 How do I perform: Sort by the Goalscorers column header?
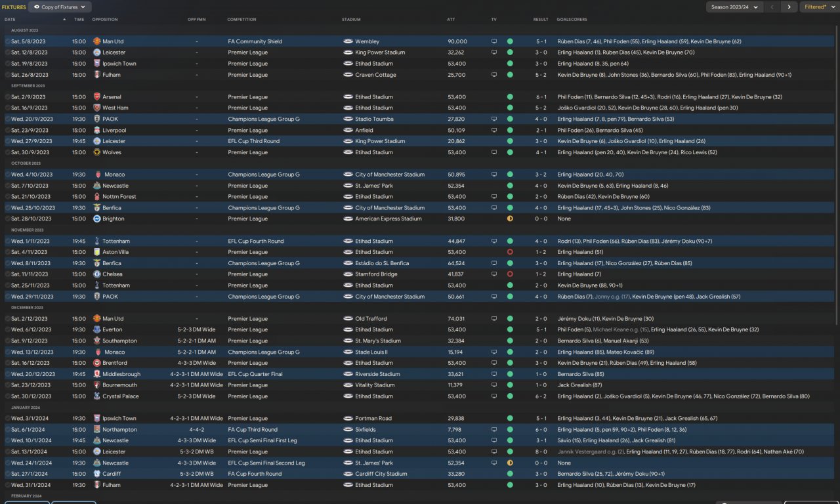(571, 20)
